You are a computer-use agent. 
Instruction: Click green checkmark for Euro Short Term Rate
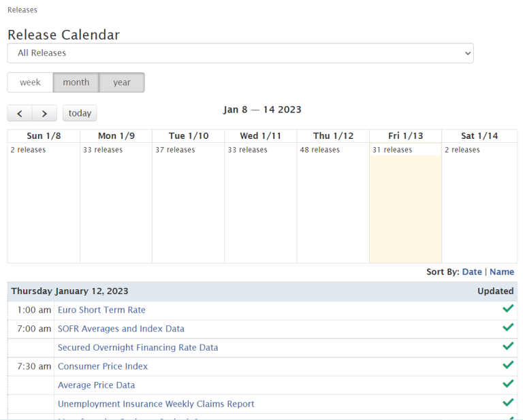click(507, 309)
